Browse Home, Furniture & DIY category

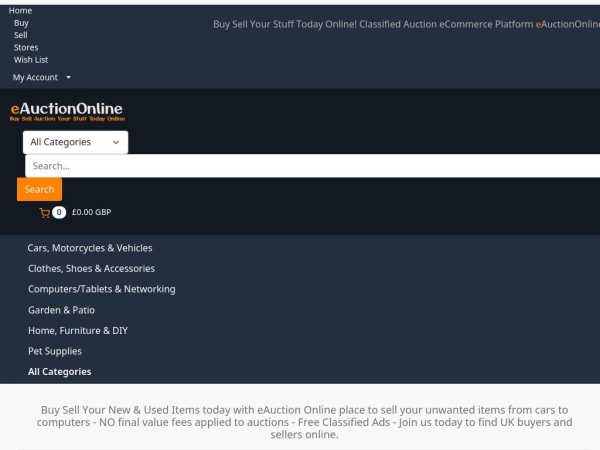tap(78, 331)
